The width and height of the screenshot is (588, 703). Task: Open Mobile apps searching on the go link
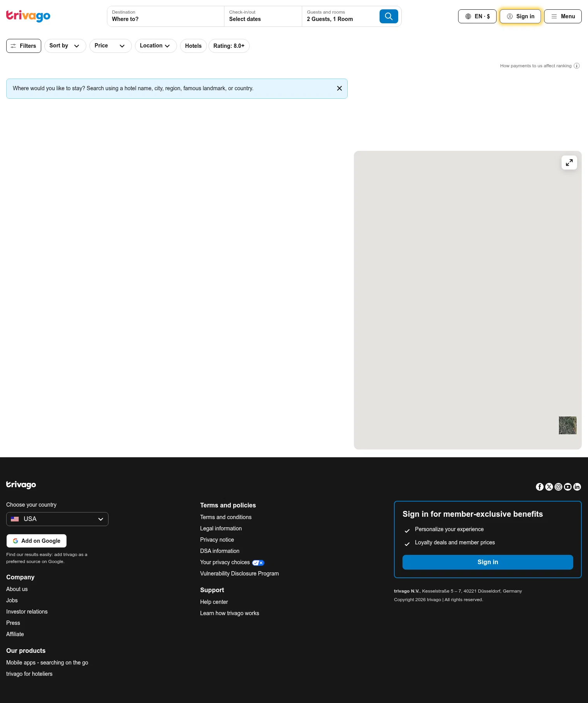tap(47, 663)
